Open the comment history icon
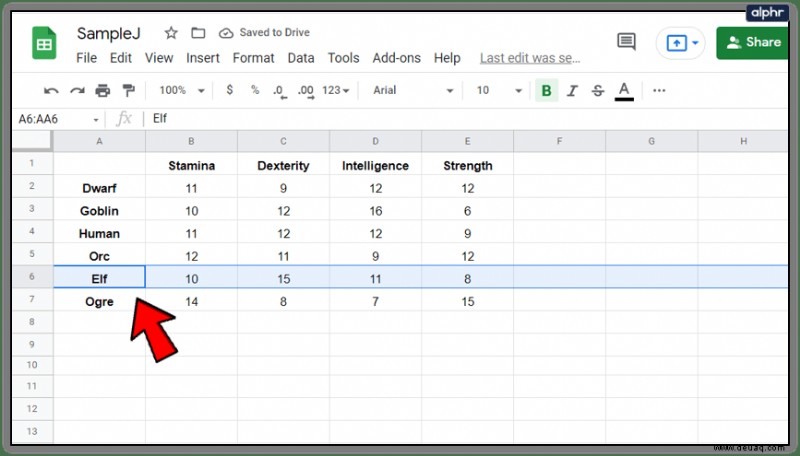Image resolution: width=800 pixels, height=456 pixels. point(626,41)
